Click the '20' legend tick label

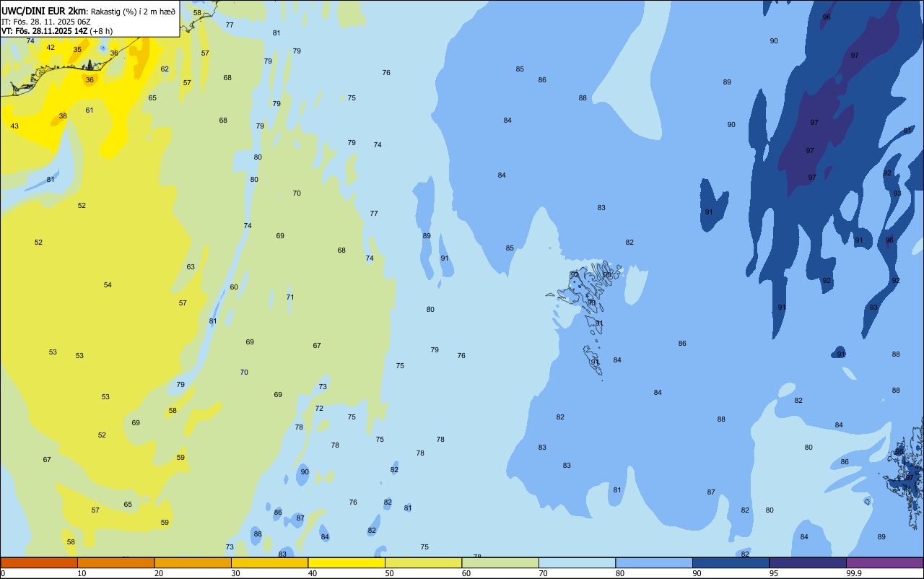[x=159, y=573]
